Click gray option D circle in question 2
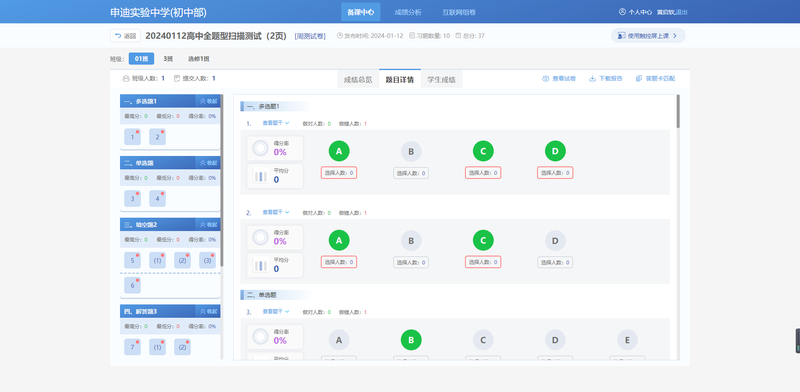Image resolution: width=800 pixels, height=392 pixels. click(x=555, y=240)
